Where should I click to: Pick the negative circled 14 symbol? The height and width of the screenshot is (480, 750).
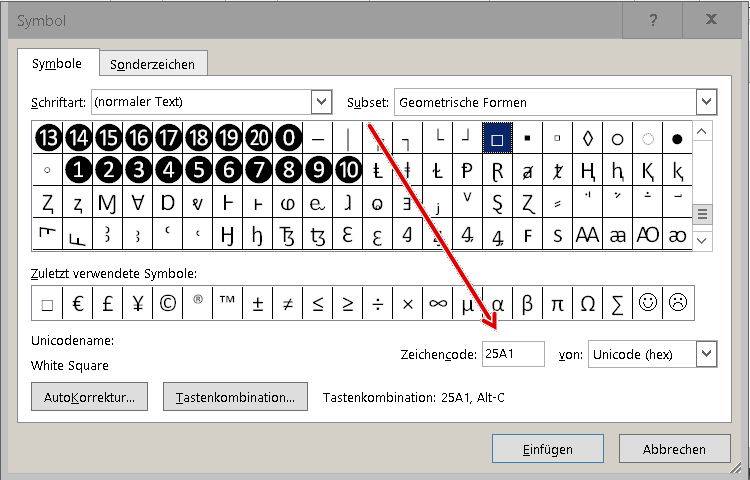[x=78, y=138]
